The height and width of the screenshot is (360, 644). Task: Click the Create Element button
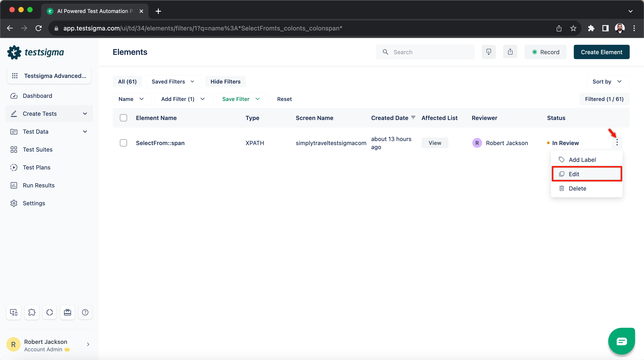(602, 52)
